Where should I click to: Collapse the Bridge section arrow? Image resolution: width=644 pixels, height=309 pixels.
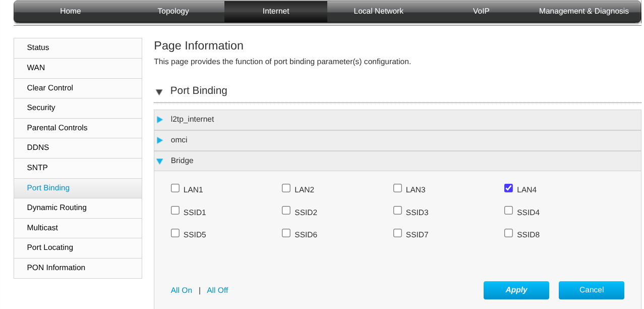tap(160, 161)
